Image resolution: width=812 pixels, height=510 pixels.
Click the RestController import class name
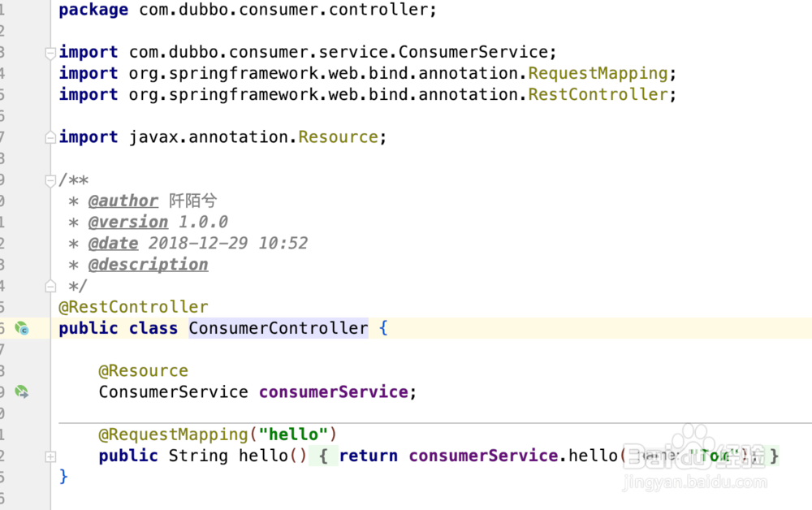point(598,95)
